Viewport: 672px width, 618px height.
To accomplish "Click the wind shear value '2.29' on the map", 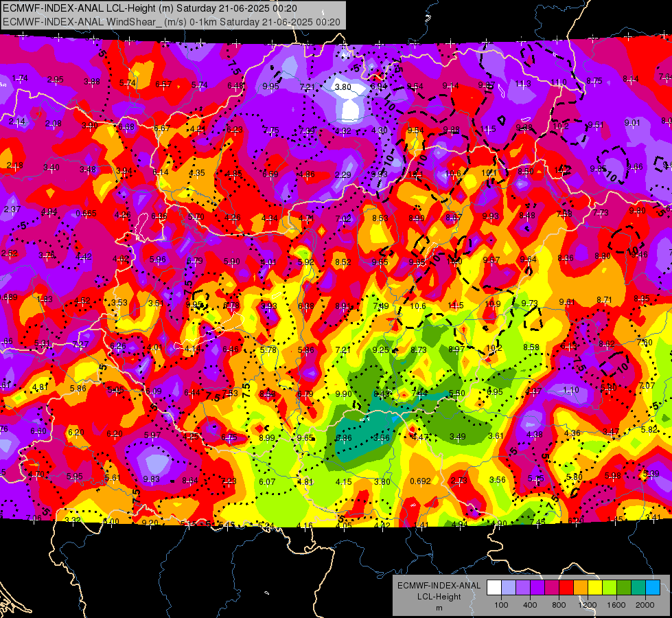I will tap(343, 174).
